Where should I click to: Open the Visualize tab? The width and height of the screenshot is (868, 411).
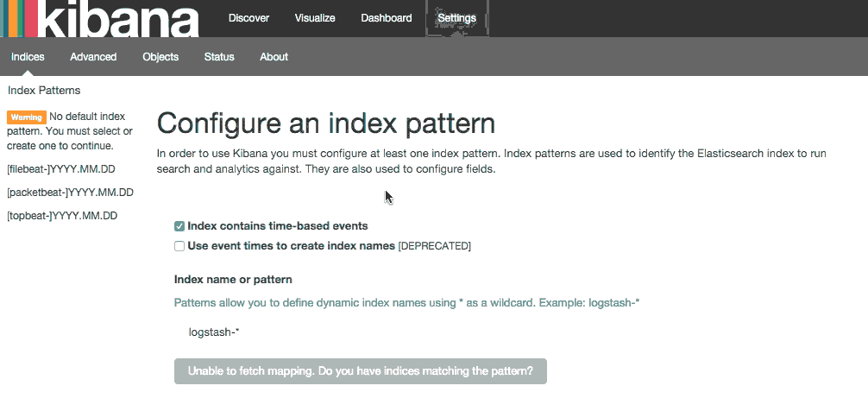point(315,18)
